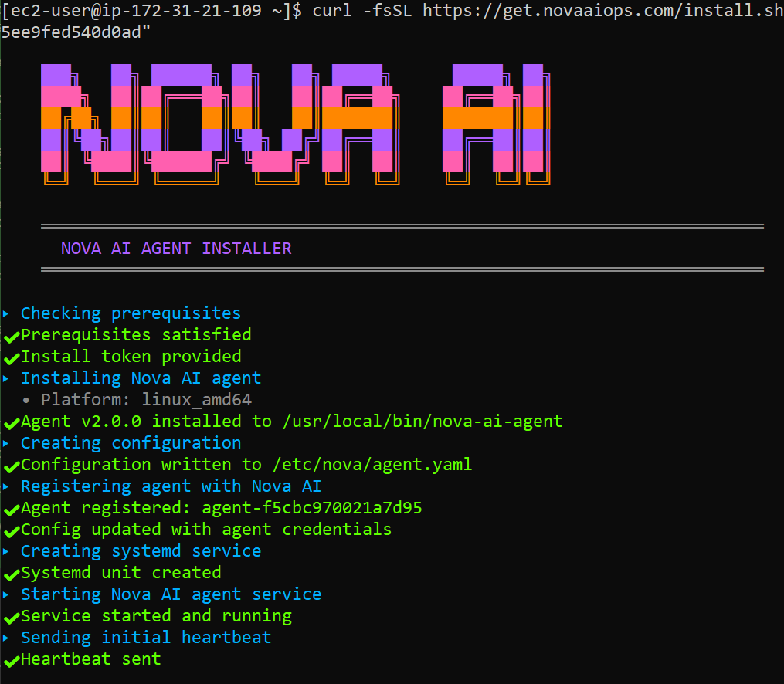Select the checkmark beside Systemd unit created
Screen dimensions: 784x684
10,572
